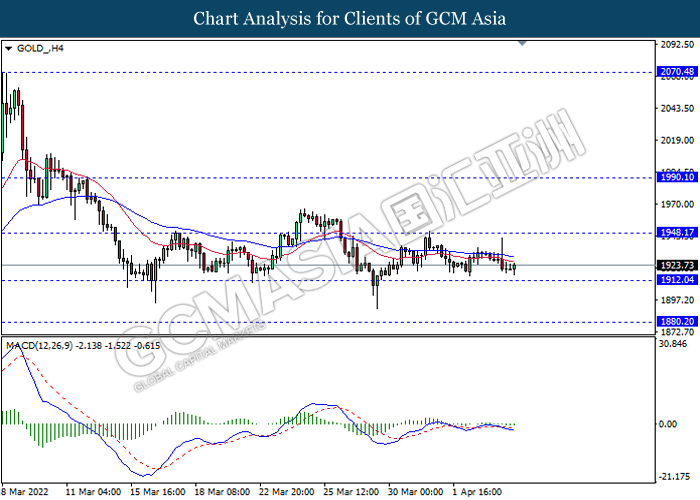Image resolution: width=700 pixels, height=500 pixels.
Task: Click the current price 1923.73 label
Action: click(x=677, y=266)
